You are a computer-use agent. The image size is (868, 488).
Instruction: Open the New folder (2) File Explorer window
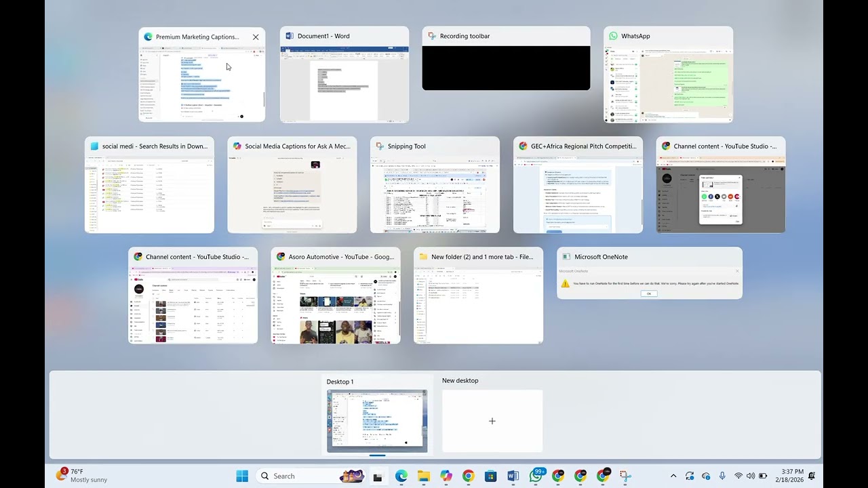pyautogui.click(x=478, y=296)
